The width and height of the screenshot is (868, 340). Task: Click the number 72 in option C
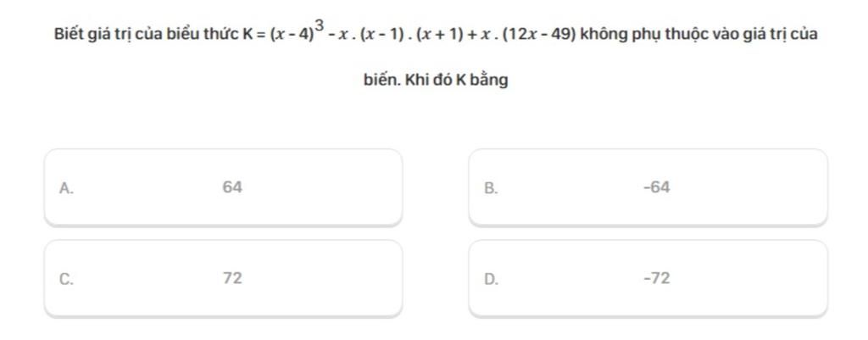[x=232, y=278]
